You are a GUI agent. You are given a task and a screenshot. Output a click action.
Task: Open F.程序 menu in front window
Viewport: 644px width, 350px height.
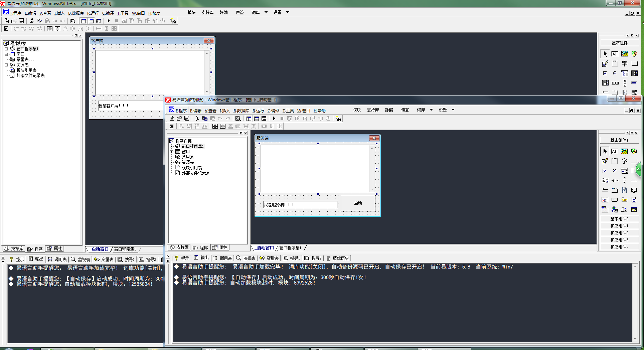[x=181, y=111]
